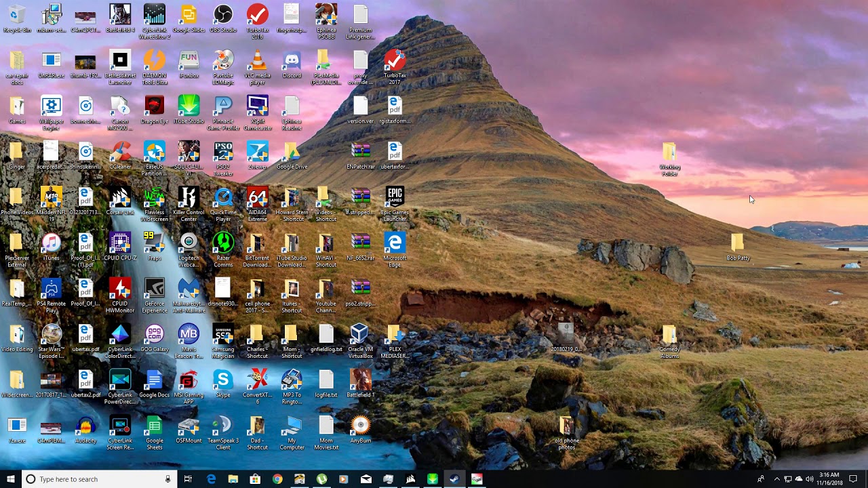Image resolution: width=868 pixels, height=488 pixels.
Task: Open the volume control in tray
Action: (809, 479)
